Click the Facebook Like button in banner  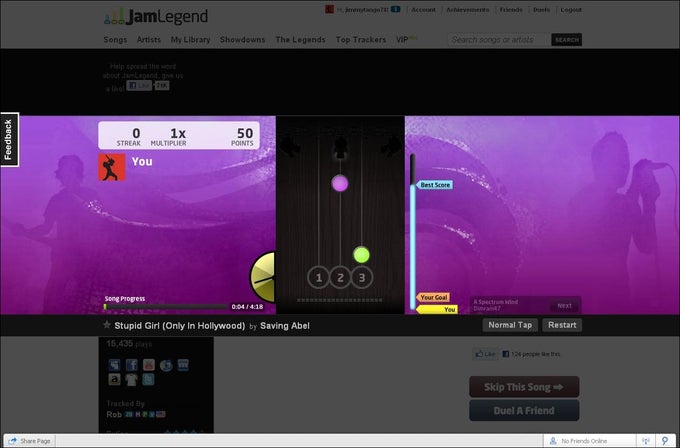click(x=139, y=85)
